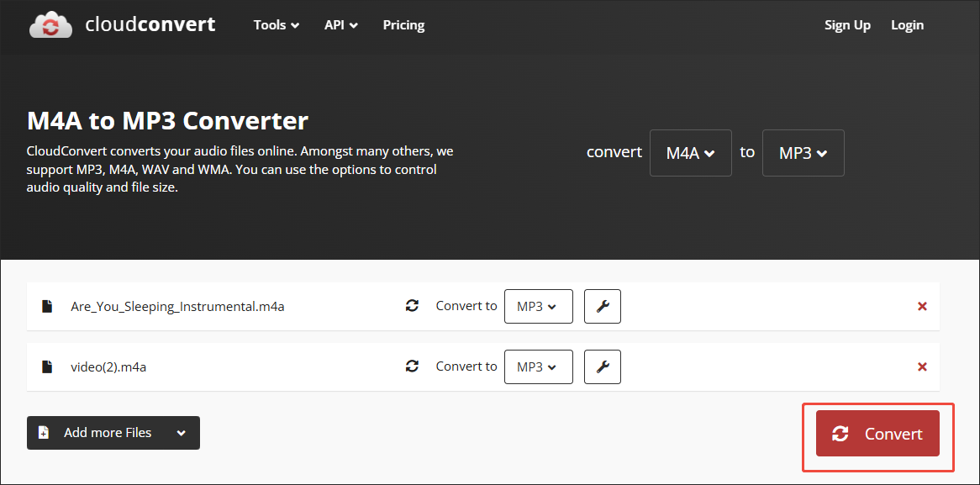This screenshot has width=980, height=485.
Task: Open wrench settings for video(2).m4a
Action: click(603, 366)
